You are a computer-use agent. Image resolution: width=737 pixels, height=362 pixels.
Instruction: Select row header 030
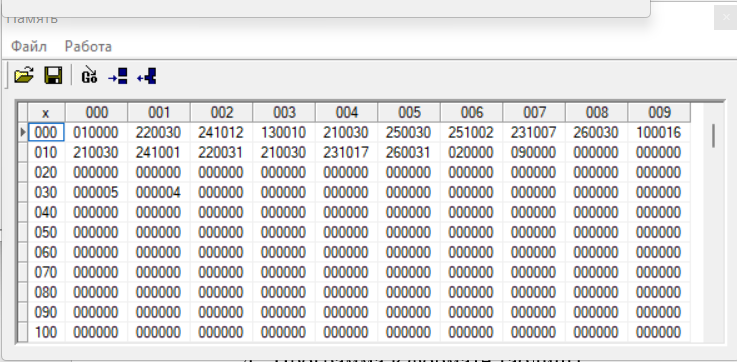tap(46, 192)
